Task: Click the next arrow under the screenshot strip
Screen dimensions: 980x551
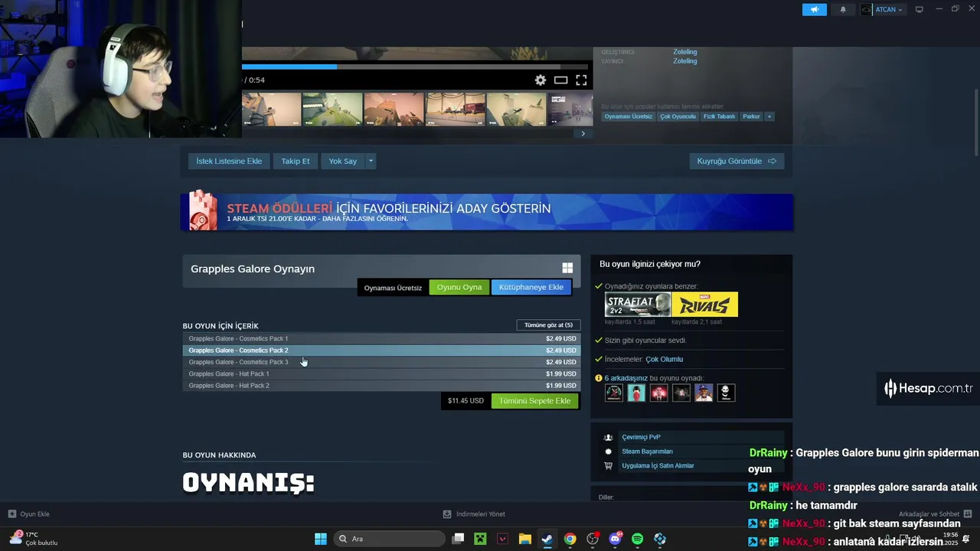Action: click(583, 133)
